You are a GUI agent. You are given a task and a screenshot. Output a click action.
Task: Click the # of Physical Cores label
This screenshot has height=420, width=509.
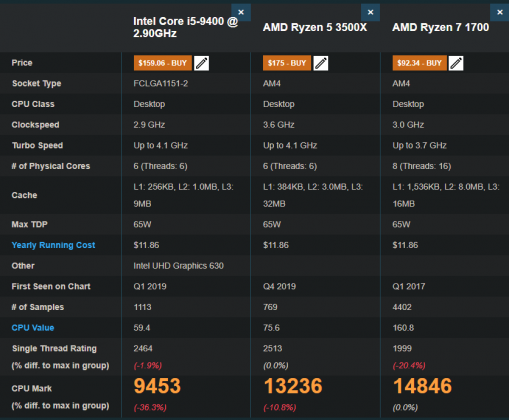[x=51, y=166]
